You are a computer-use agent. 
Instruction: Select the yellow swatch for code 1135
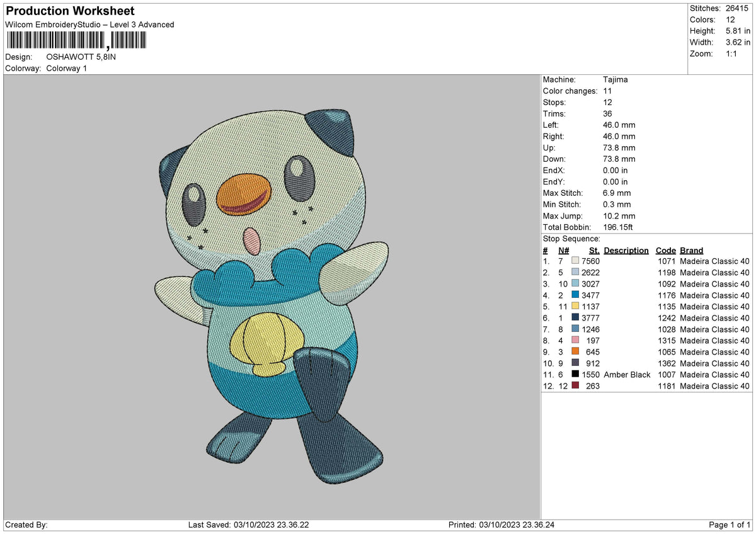click(x=575, y=307)
